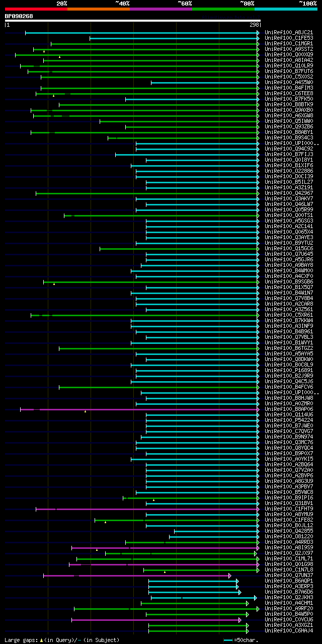
Task: Select the UniRef100_B9IPI6 label
Action: (x=289, y=497)
